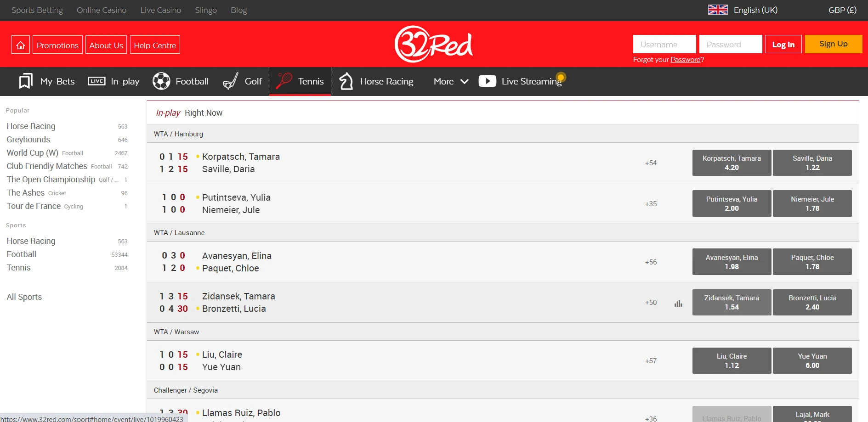Open the All Sports link
Image resolution: width=868 pixels, height=422 pixels.
(x=24, y=297)
